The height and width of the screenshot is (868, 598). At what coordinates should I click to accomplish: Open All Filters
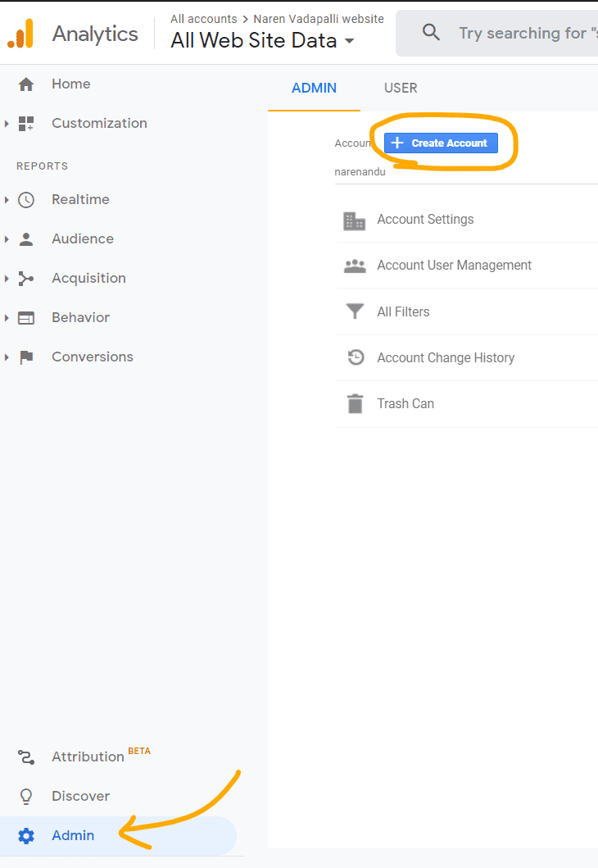pyautogui.click(x=403, y=311)
